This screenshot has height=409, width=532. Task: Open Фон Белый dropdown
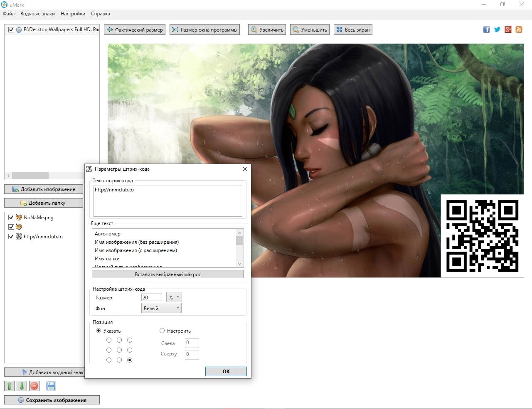click(x=161, y=308)
